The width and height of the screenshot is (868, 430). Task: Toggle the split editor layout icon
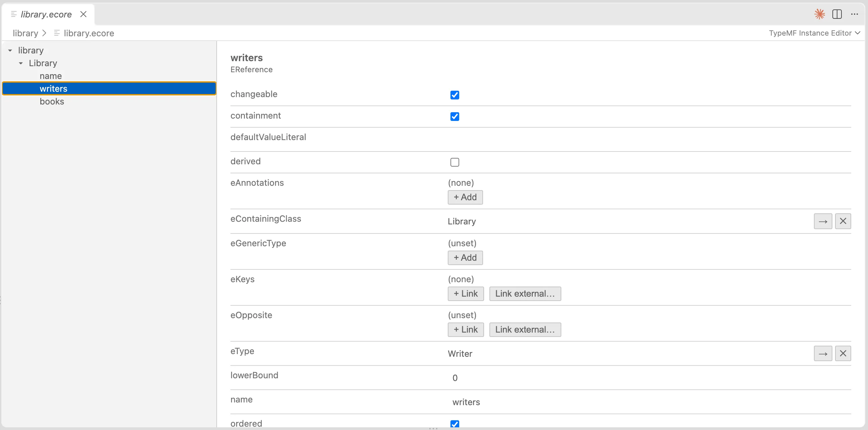(837, 14)
